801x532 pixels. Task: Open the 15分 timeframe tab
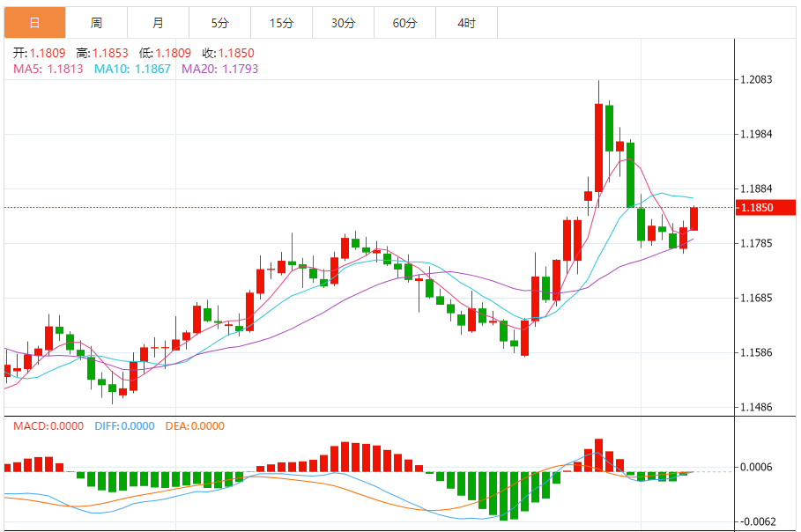[x=281, y=23]
